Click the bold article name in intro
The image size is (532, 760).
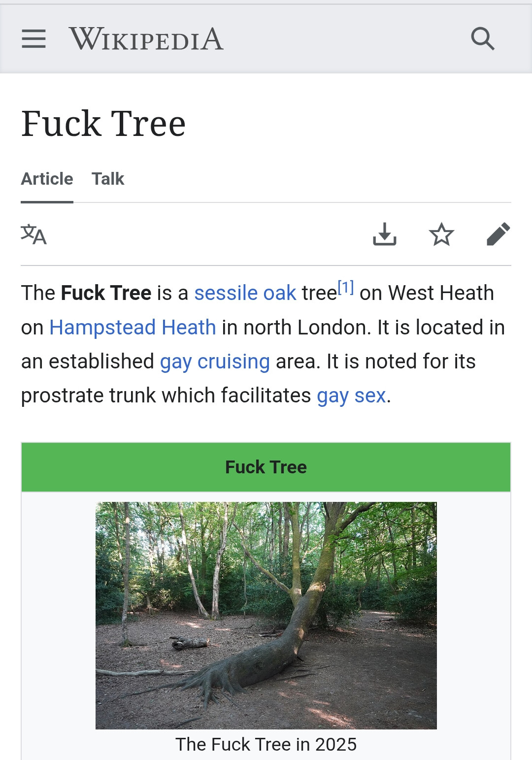click(x=106, y=293)
